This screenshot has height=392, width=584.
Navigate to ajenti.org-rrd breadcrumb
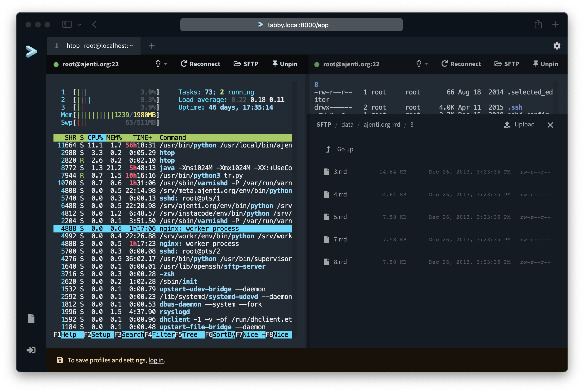(x=382, y=125)
